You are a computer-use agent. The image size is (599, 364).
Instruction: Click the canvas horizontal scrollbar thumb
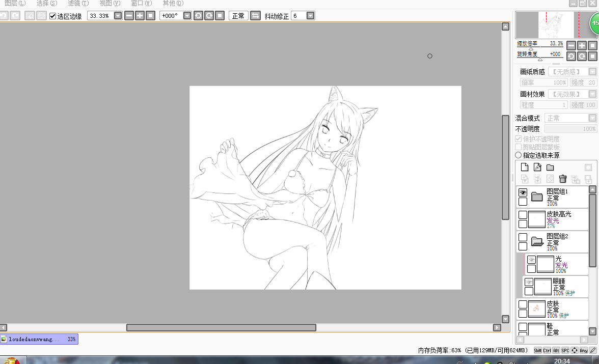tap(221, 328)
